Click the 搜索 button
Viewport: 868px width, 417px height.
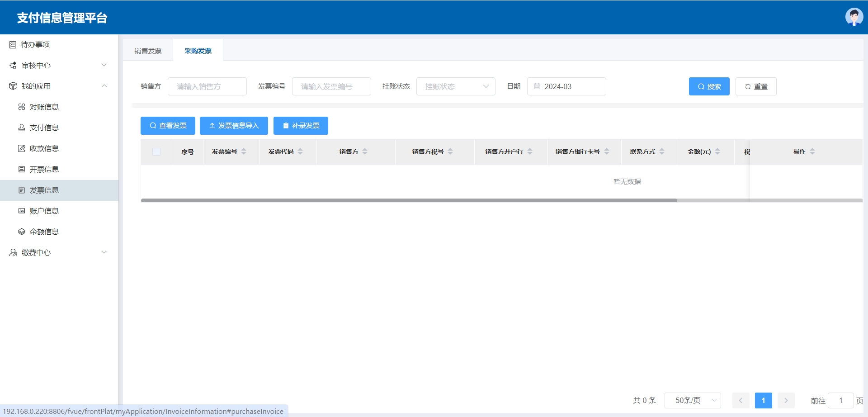709,86
